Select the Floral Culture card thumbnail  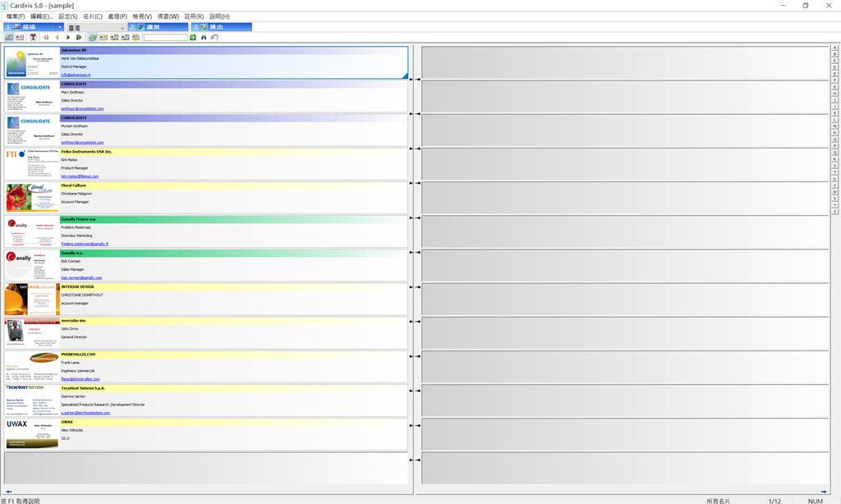tap(32, 198)
